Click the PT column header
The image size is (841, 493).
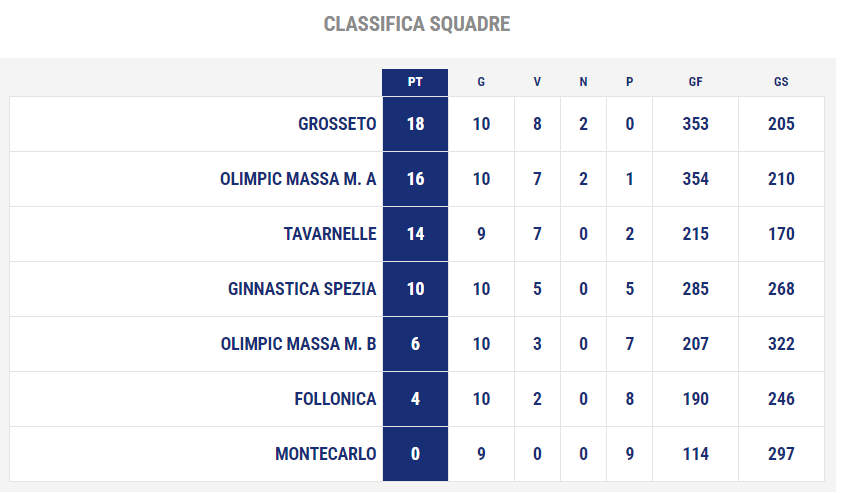pyautogui.click(x=415, y=82)
